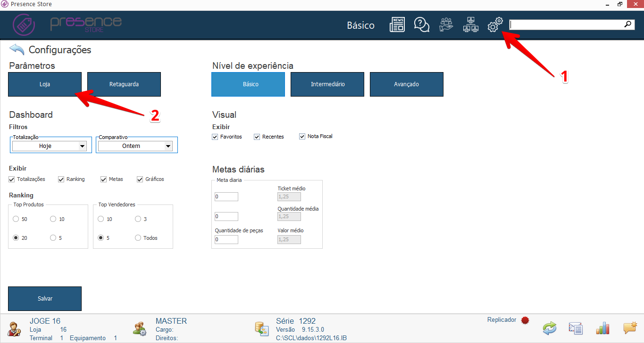
Task: Click the MASTER user gear icon
Action: tap(140, 328)
